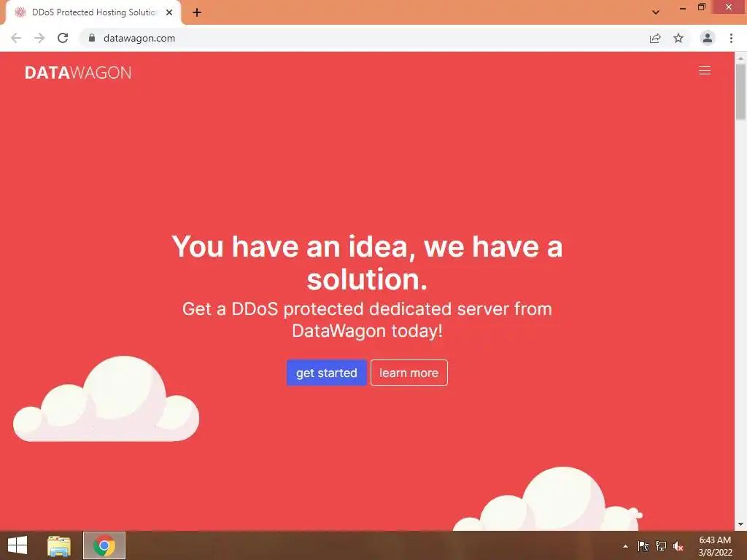
Task: Click scrollbar down arrow
Action: 740,524
